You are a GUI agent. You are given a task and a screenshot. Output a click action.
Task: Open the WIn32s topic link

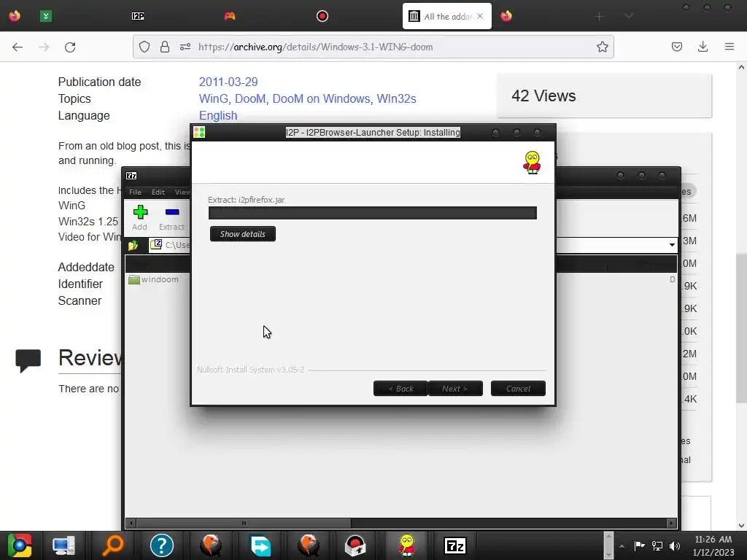click(x=396, y=98)
